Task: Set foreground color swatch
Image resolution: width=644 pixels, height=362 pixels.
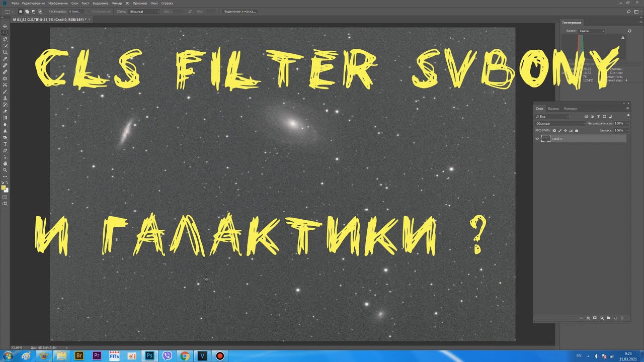Action: tap(4, 188)
